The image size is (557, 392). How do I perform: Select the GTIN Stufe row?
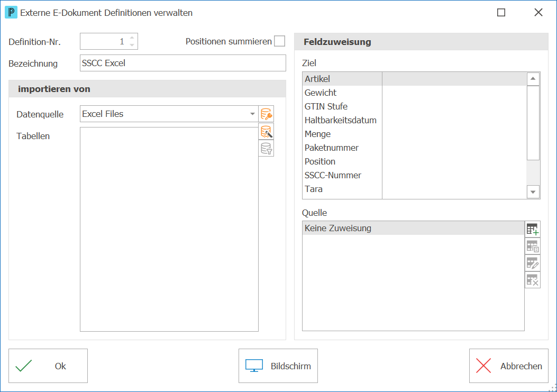point(414,107)
